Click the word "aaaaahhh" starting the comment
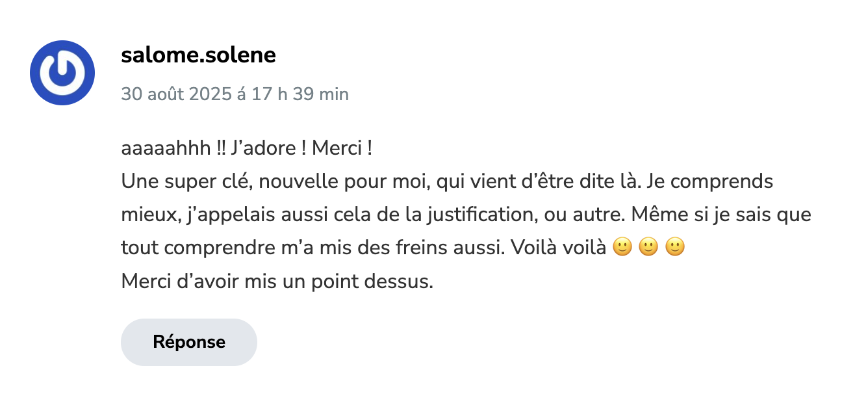Image resolution: width=868 pixels, height=394 pixels. pos(165,148)
